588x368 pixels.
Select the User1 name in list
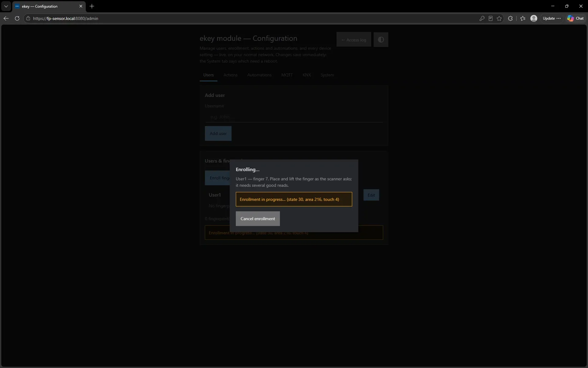(215, 195)
